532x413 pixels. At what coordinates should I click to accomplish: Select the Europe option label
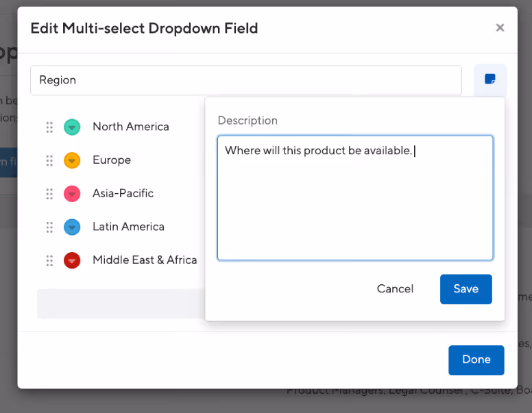112,160
